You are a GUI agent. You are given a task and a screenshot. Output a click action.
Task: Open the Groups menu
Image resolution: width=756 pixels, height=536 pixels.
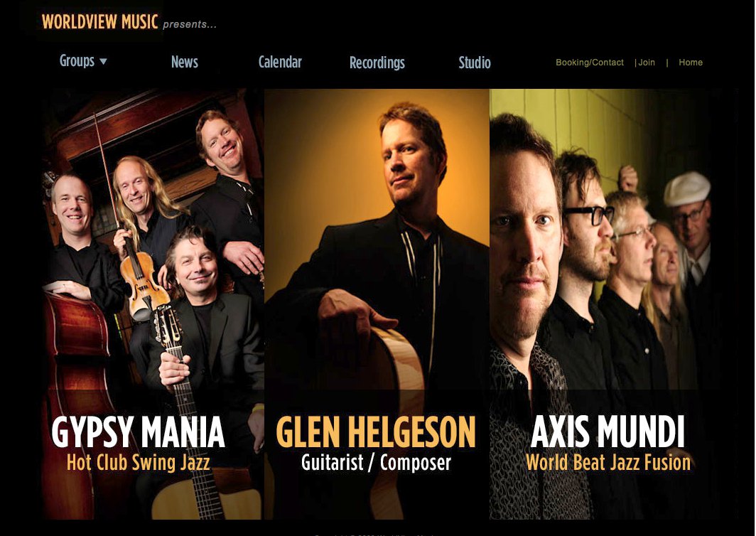pyautogui.click(x=77, y=61)
